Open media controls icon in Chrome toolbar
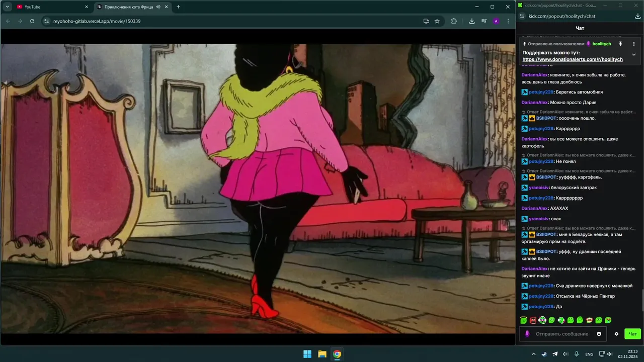 click(x=484, y=21)
